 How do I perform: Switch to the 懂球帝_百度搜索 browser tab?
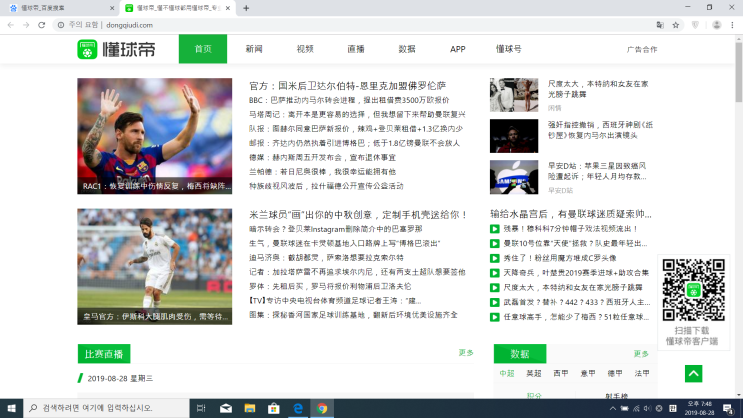62,8
